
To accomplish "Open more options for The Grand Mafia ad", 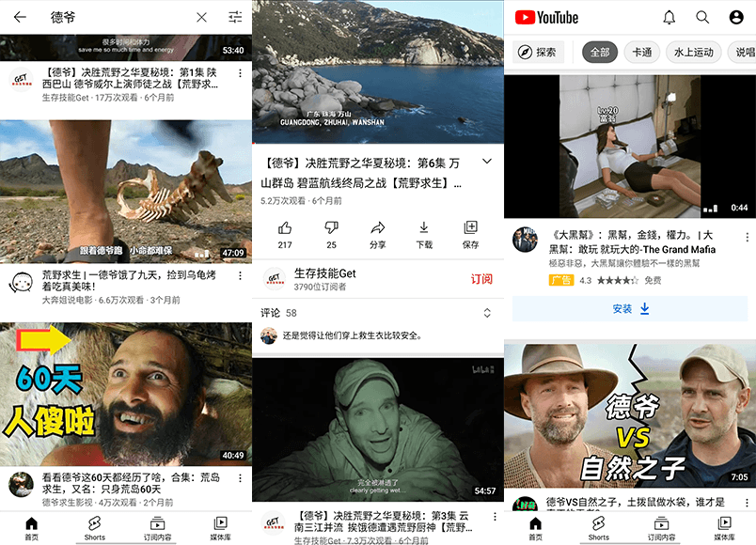I will tap(747, 237).
